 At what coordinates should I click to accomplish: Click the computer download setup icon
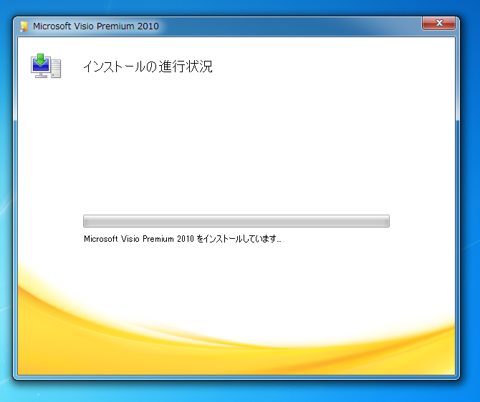46,66
